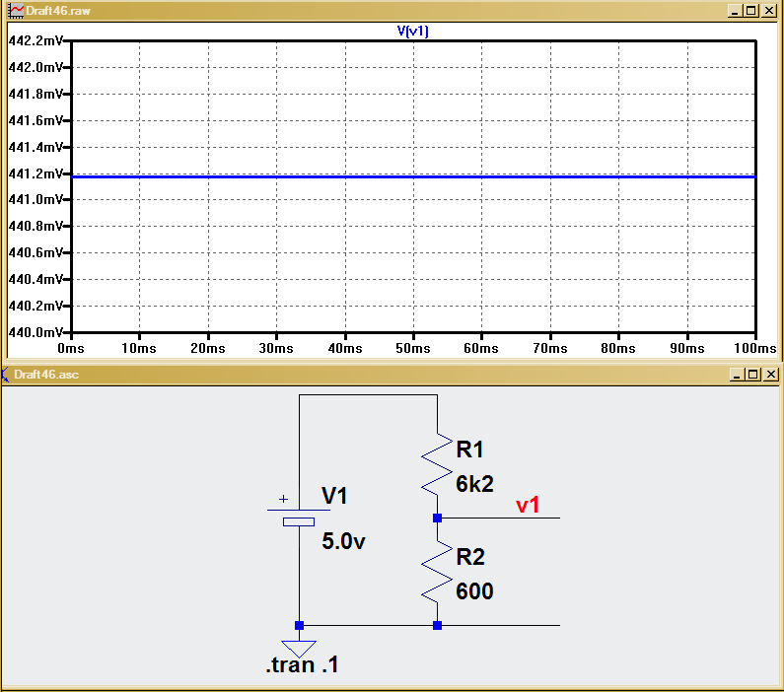
Task: Maximize the Draft46.asc schematic window
Action: 753,375
